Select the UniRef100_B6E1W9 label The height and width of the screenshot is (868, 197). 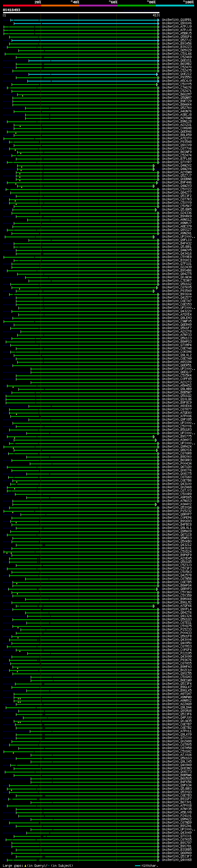click(x=176, y=680)
